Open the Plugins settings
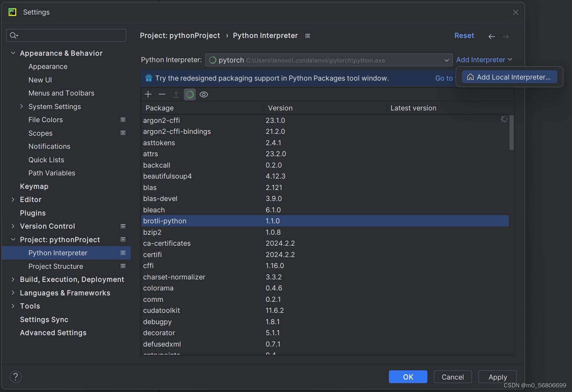Image resolution: width=572 pixels, height=392 pixels. pos(33,213)
